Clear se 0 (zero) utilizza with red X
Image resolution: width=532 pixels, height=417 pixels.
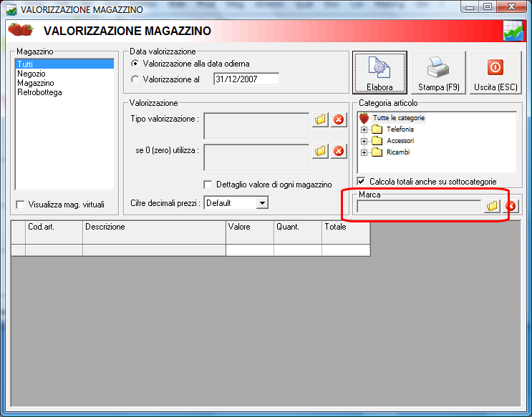(x=339, y=151)
